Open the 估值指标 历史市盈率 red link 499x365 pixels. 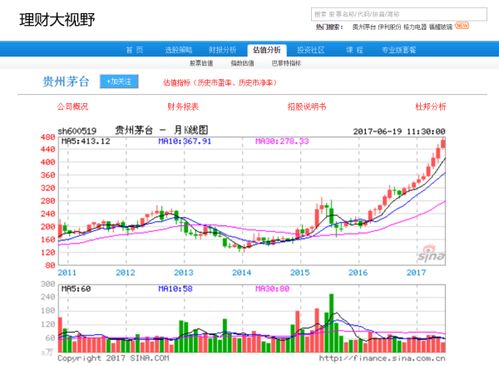pos(220,83)
